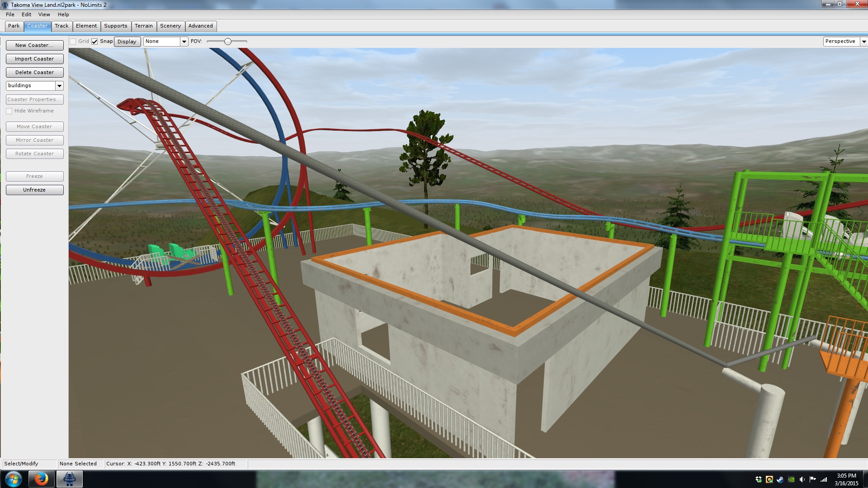
Task: Click the NoLimits 2 taskbar icon
Action: pos(69,479)
